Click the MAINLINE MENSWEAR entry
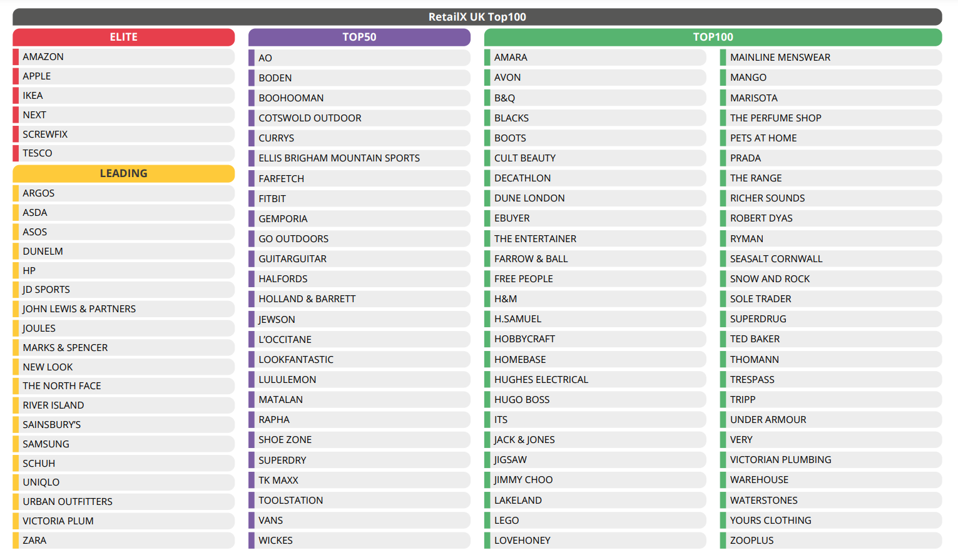Screen dimensions: 958x560 pos(780,58)
